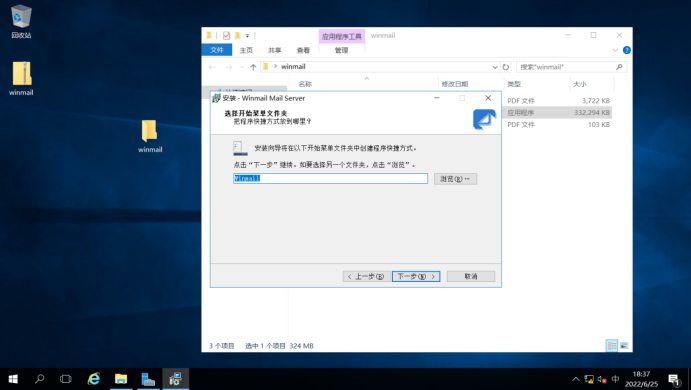Select the 332,294 KB application row

point(558,112)
